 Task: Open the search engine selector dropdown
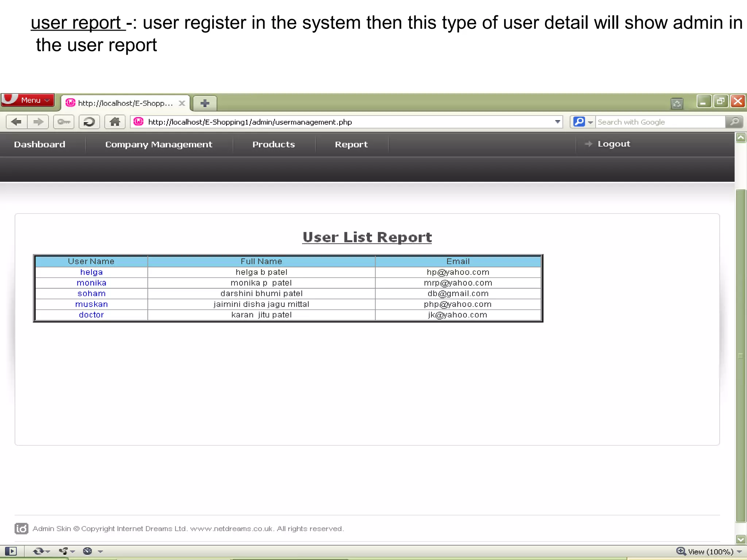click(583, 122)
